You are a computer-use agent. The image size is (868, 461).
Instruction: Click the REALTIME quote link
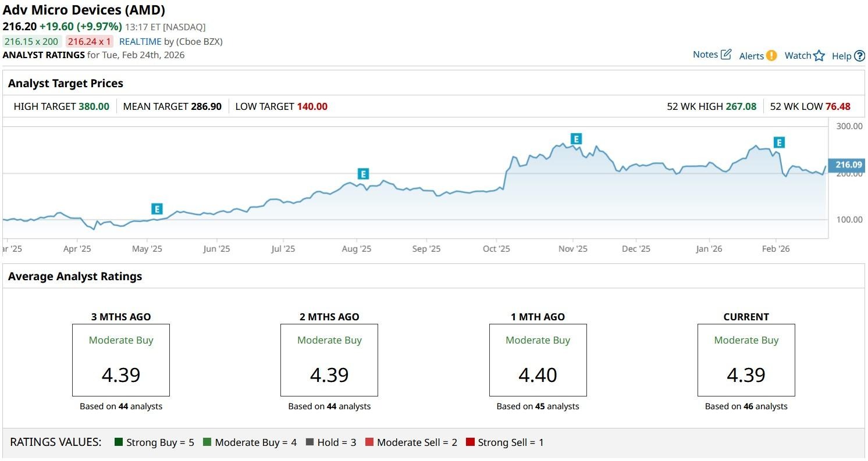pyautogui.click(x=140, y=42)
